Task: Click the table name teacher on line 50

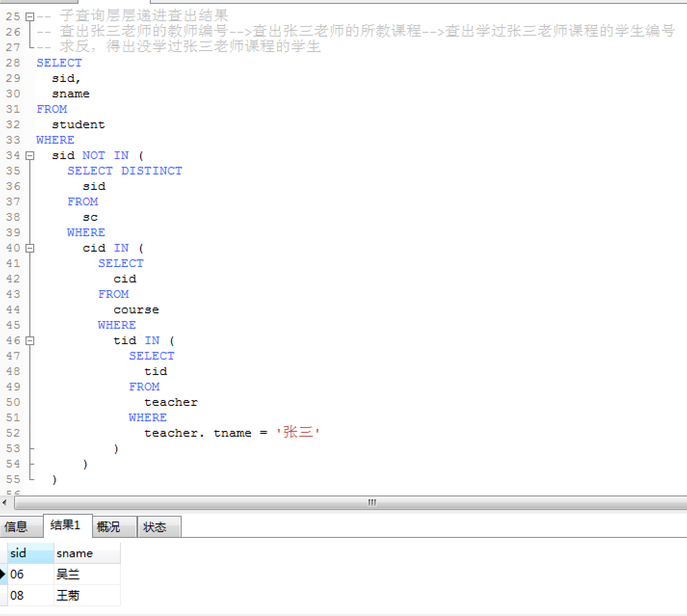Action: pyautogui.click(x=171, y=402)
